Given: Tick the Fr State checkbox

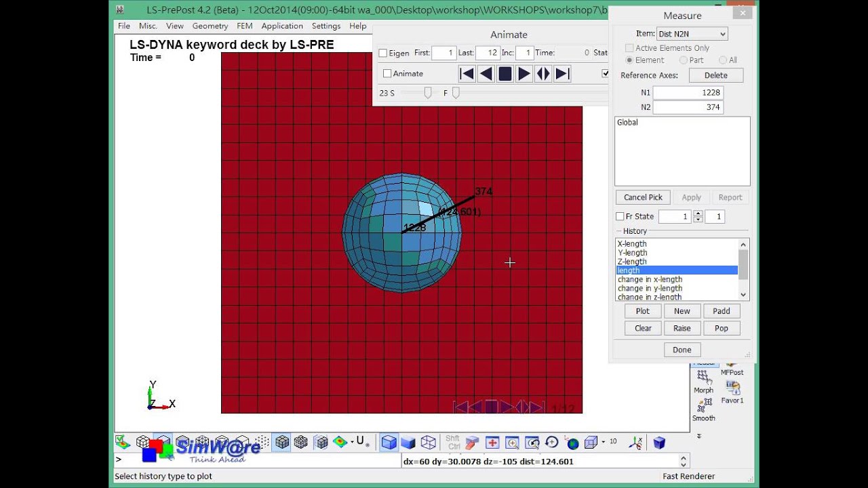Looking at the screenshot, I should [620, 217].
